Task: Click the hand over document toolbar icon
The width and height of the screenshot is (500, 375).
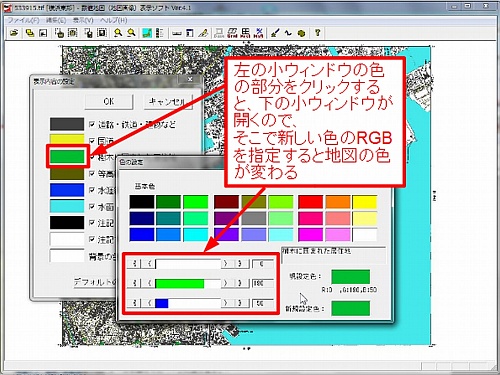Action: coord(88,33)
